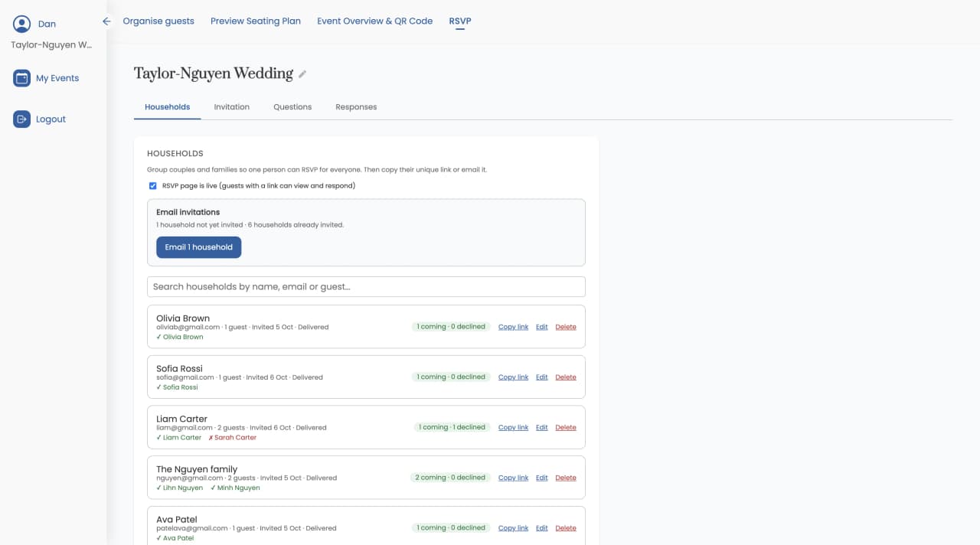Screen dimensions: 980x545
Task: Switch to the Households sub-tab
Action: coord(167,107)
